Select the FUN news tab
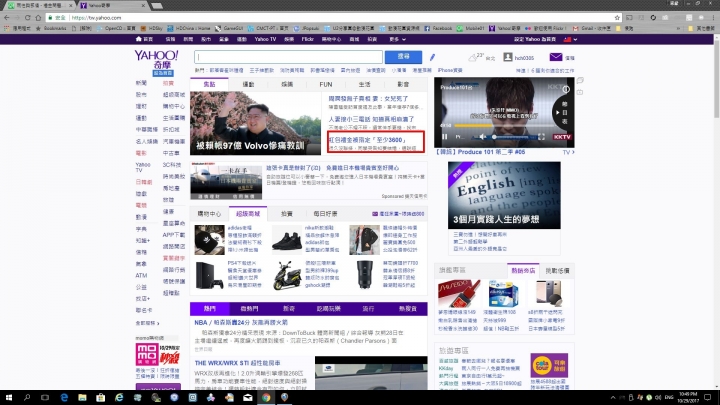 coord(326,84)
